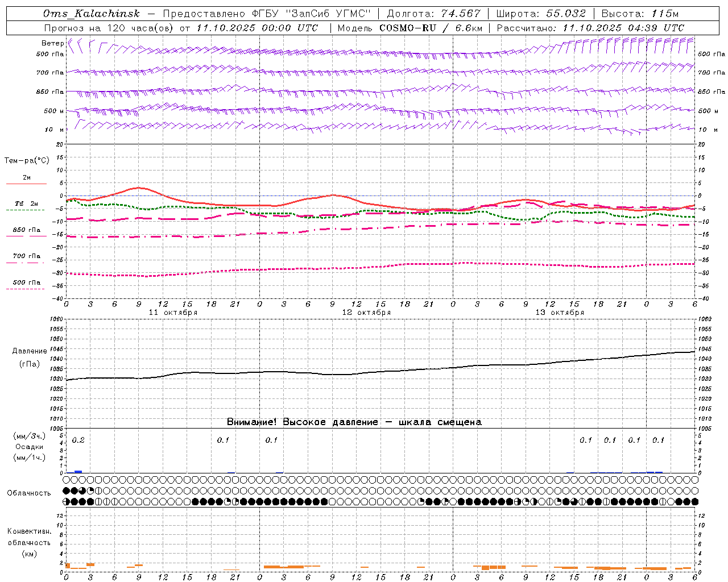This screenshot has width=728, height=582.
Task: Click the (мм/3ч.) unit label
Action: point(30,436)
